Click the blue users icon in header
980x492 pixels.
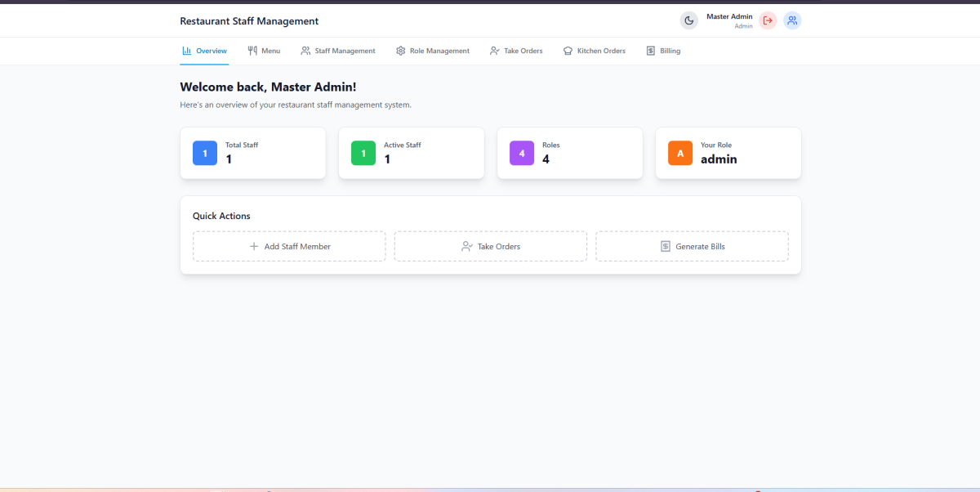pos(792,20)
